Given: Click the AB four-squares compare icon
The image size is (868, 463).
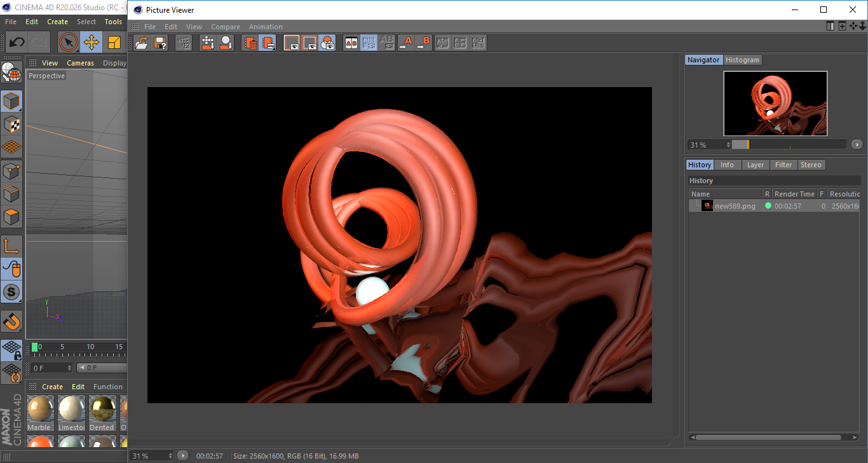Looking at the screenshot, I should [x=461, y=43].
